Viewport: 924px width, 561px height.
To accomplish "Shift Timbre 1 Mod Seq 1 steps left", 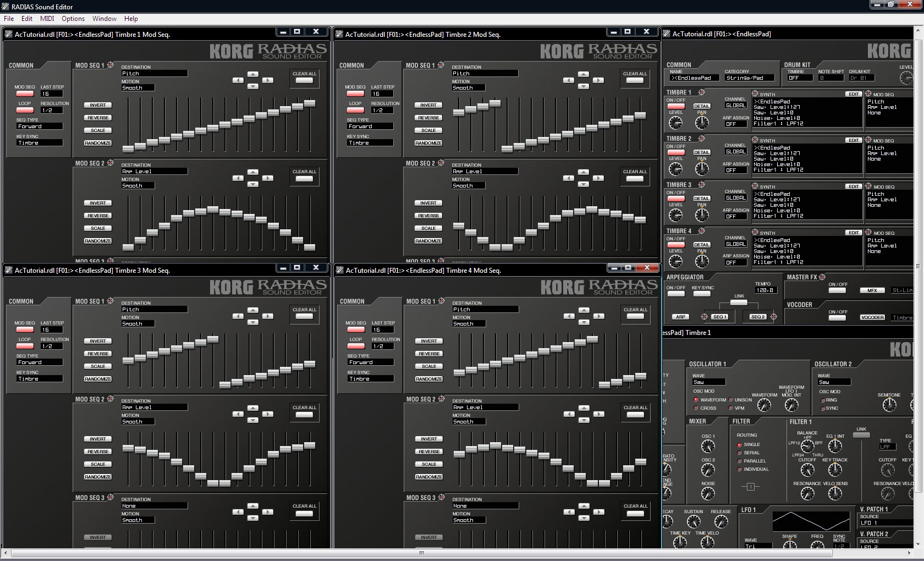I will (x=238, y=80).
